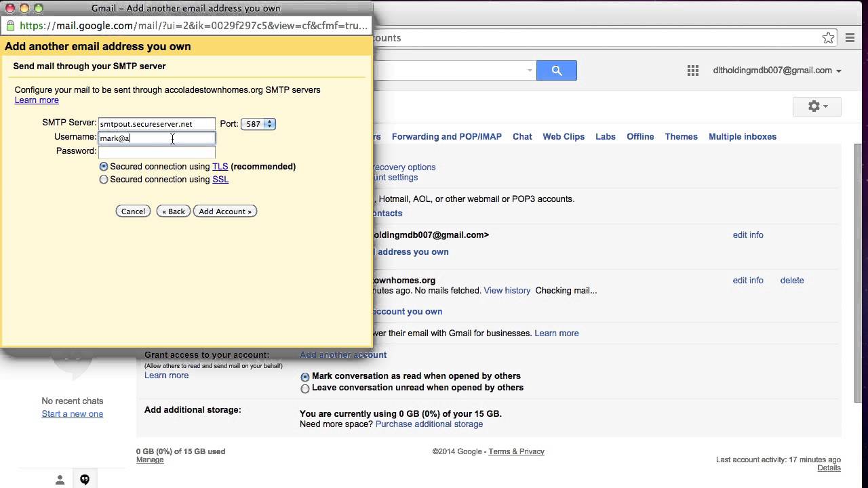The image size is (868, 488).
Task: Open the TLS help link
Action: [x=220, y=166]
